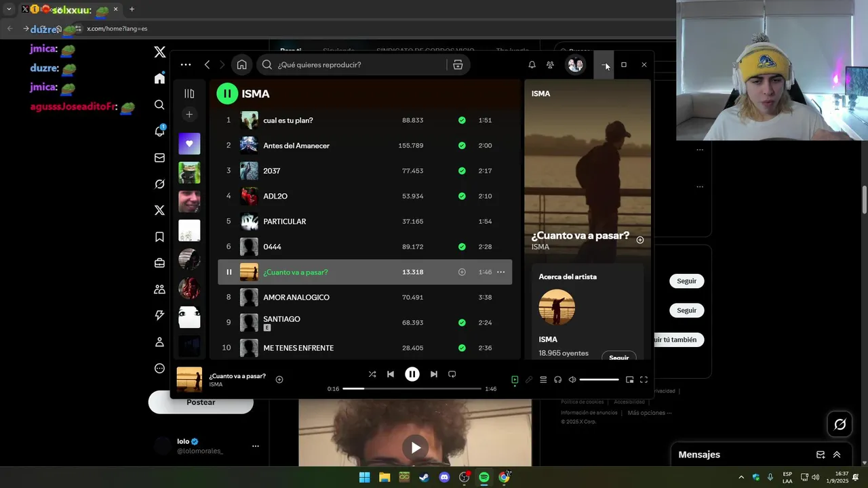Viewport: 868px width, 488px height.
Task: Open X messages envelope
Action: 159,158
